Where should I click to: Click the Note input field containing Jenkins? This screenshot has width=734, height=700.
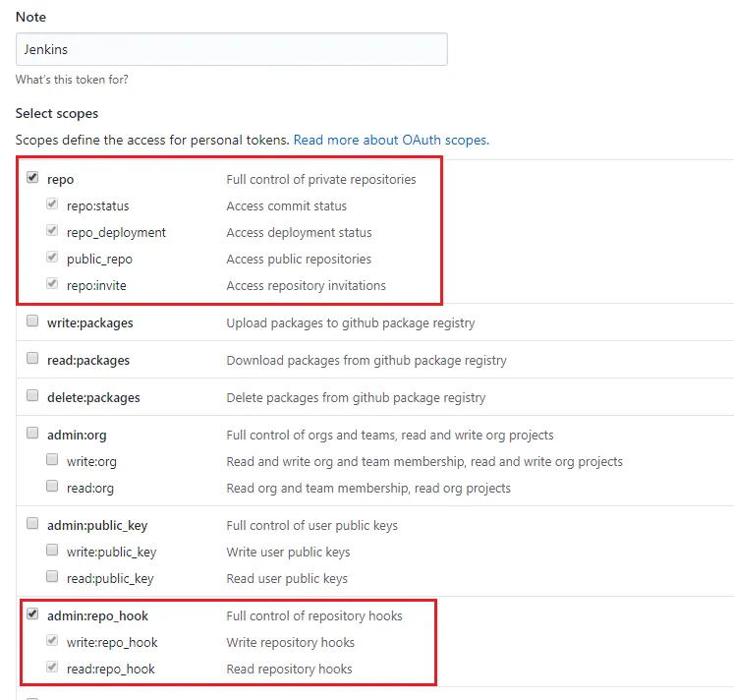(231, 50)
